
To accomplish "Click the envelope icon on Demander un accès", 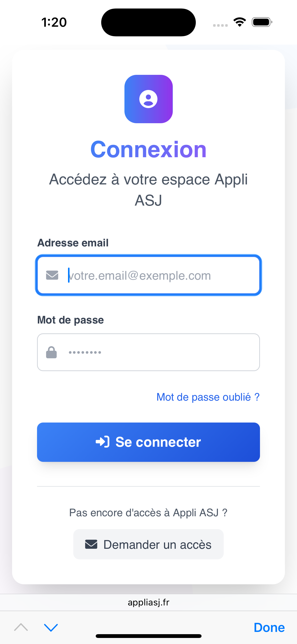I will [x=91, y=544].
